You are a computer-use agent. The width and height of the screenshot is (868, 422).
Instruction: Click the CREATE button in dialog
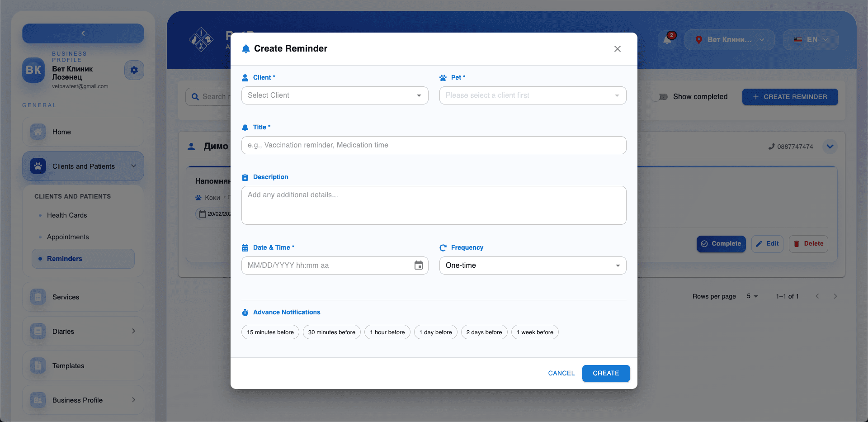click(x=606, y=373)
